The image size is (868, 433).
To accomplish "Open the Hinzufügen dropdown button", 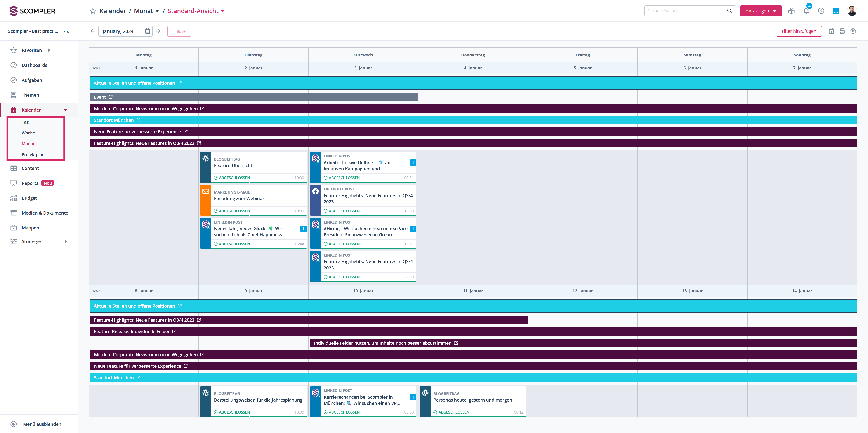I will (760, 11).
